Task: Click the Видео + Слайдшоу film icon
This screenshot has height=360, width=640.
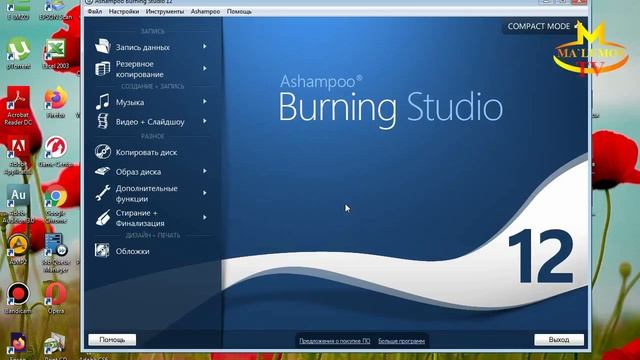Action: 102,121
